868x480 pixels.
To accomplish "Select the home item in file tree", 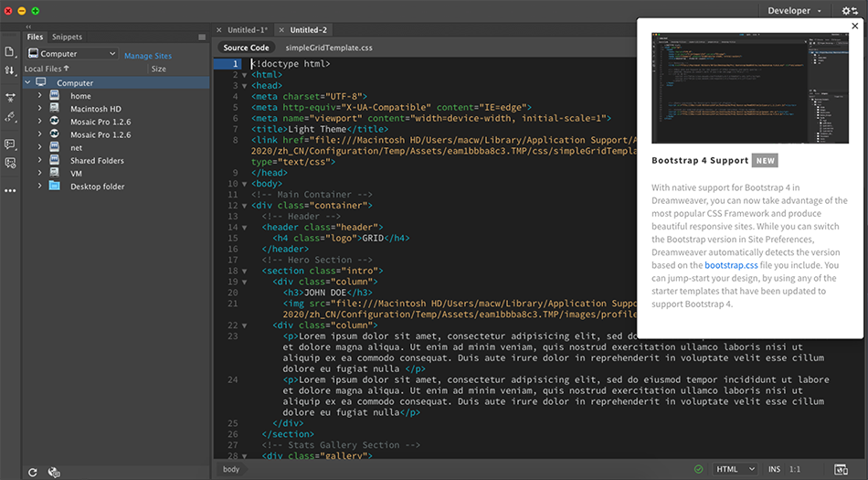I will pos(80,96).
